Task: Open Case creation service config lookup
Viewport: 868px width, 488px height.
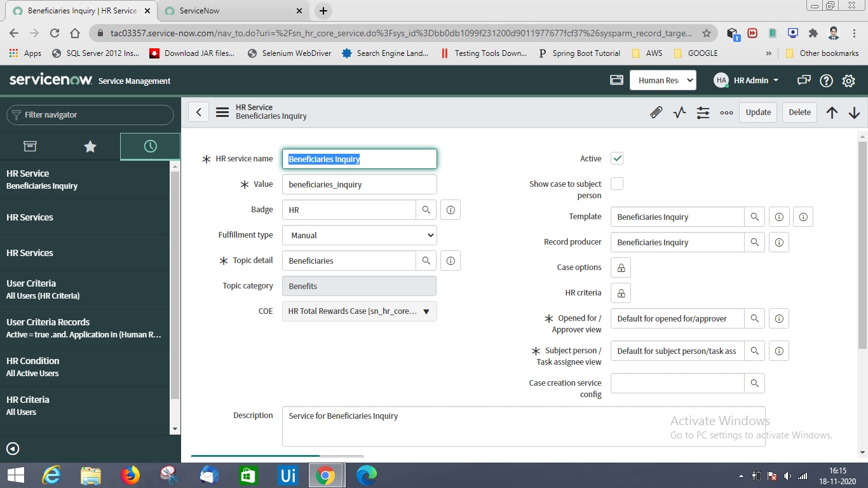Action: point(755,383)
